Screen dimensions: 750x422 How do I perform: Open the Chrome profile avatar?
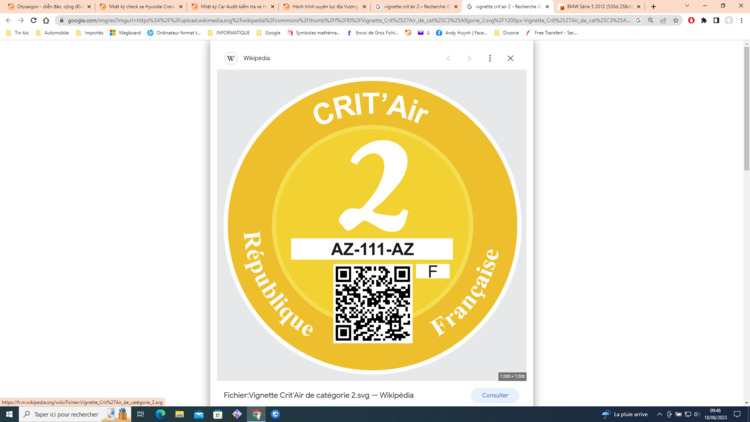728,21
